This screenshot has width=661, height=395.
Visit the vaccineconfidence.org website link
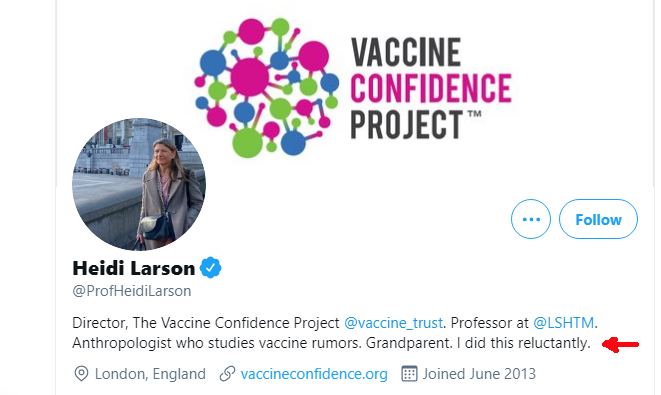(314, 374)
